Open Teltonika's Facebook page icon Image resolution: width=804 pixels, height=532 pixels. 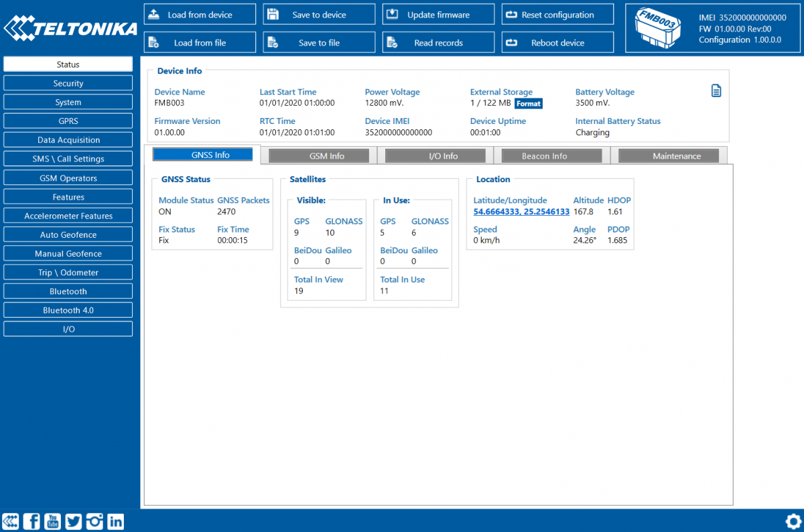pyautogui.click(x=31, y=521)
